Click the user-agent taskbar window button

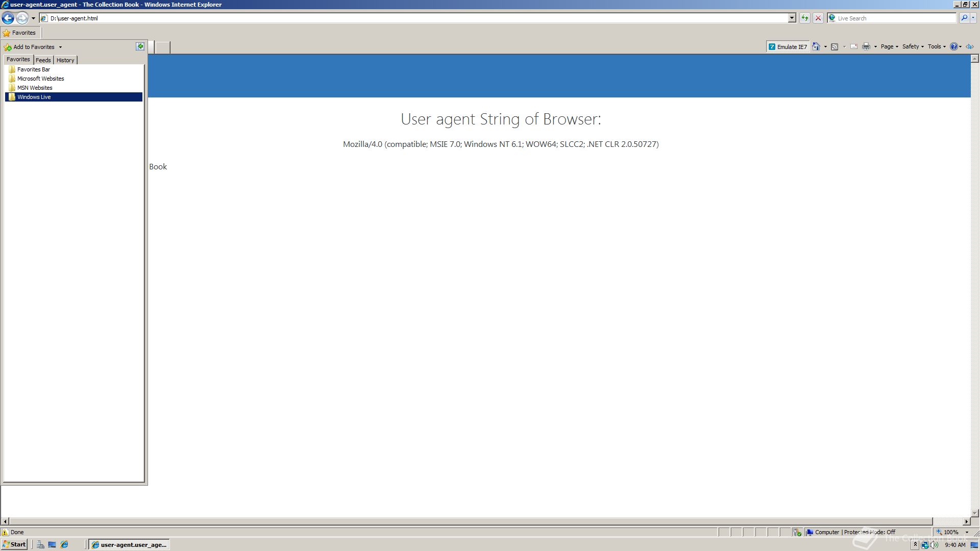129,545
